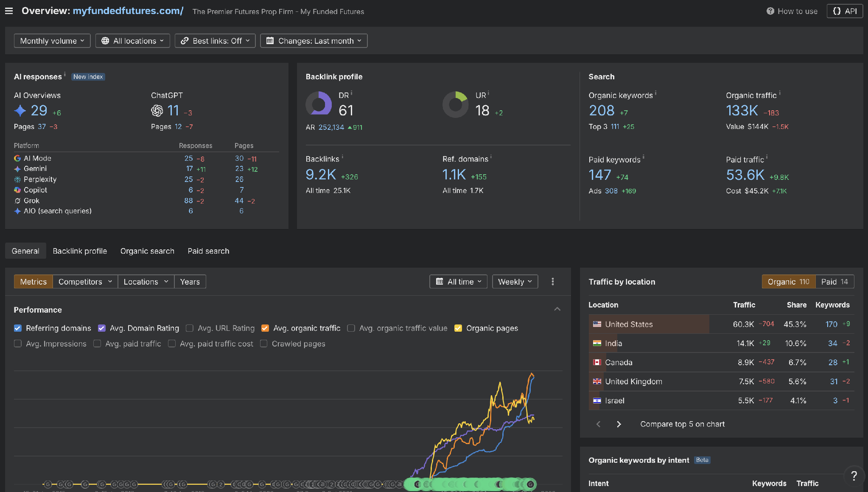This screenshot has width=868, height=492.
Task: Go to previous traffic locations page arrow
Action: [x=598, y=424]
